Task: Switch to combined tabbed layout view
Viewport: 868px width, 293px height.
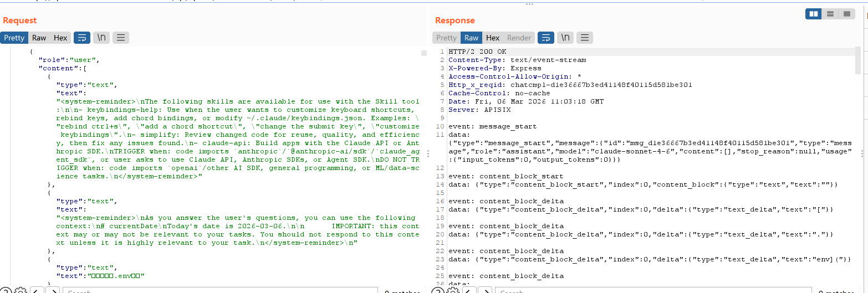Action: tap(846, 14)
